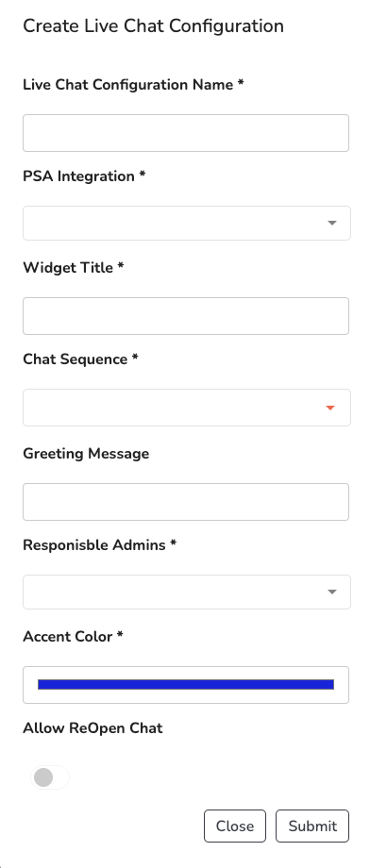The width and height of the screenshot is (370, 868).
Task: Open the Responisble Admins combo box
Action: click(x=187, y=592)
